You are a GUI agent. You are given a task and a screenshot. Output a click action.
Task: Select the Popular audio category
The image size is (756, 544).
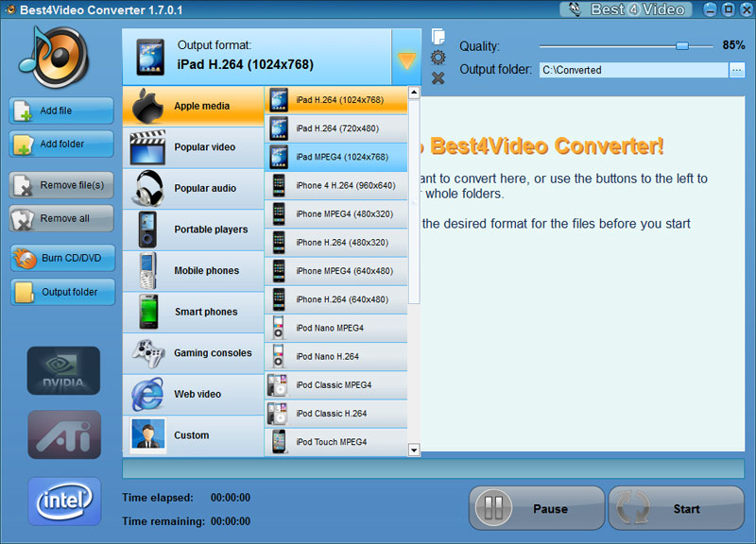tap(194, 188)
